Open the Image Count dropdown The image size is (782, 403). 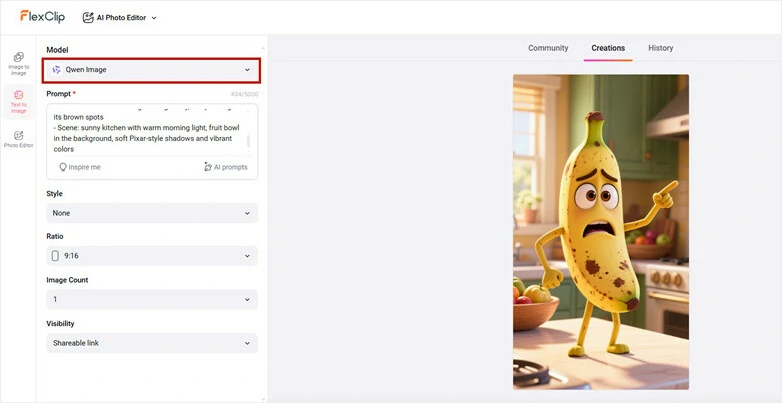pos(152,299)
